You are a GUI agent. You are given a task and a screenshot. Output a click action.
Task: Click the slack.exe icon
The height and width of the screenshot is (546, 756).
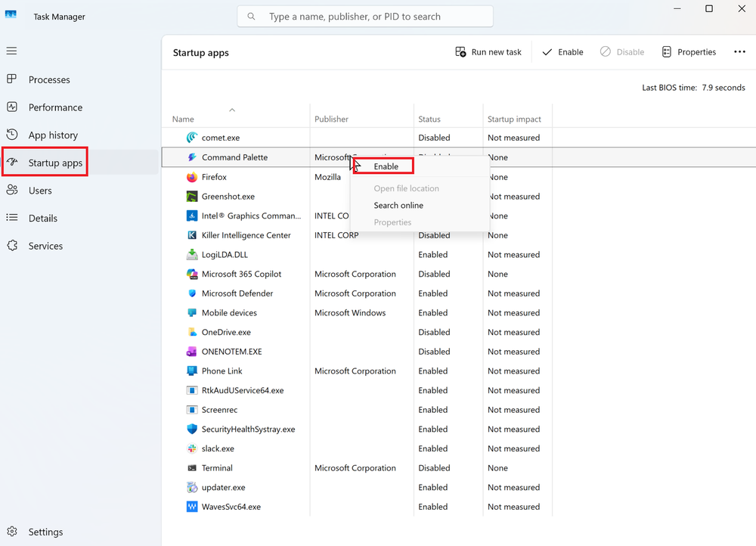(x=192, y=448)
